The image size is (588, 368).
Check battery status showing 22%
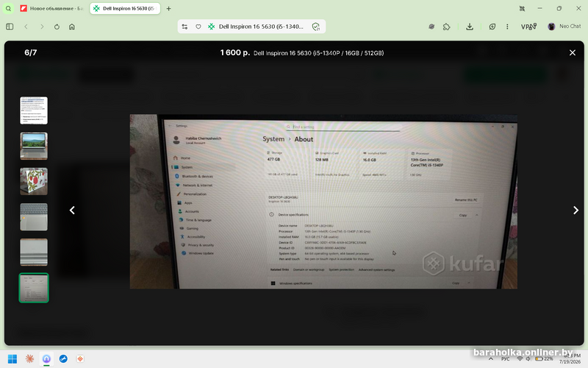544,359
